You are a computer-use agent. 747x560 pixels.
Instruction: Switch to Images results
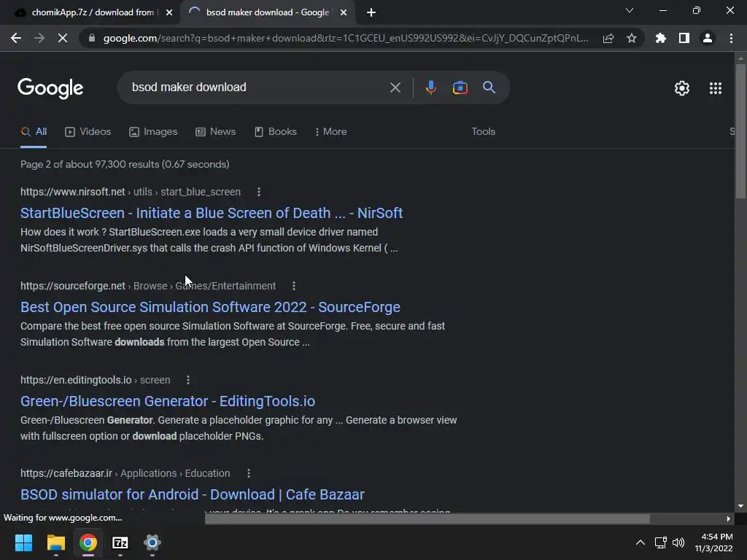click(x=153, y=132)
